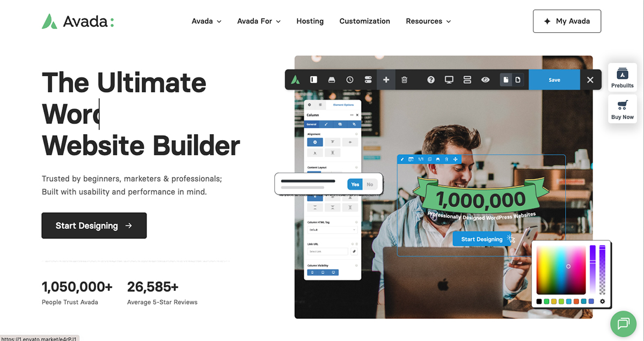Image resolution: width=644 pixels, height=341 pixels.
Task: Click the column layout icon in element toolbar
Action: [x=411, y=159]
